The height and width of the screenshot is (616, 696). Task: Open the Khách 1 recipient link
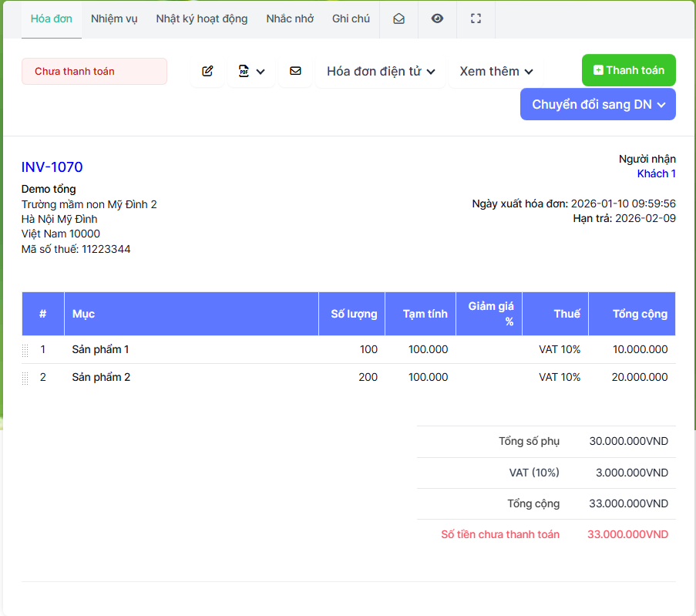(x=656, y=173)
